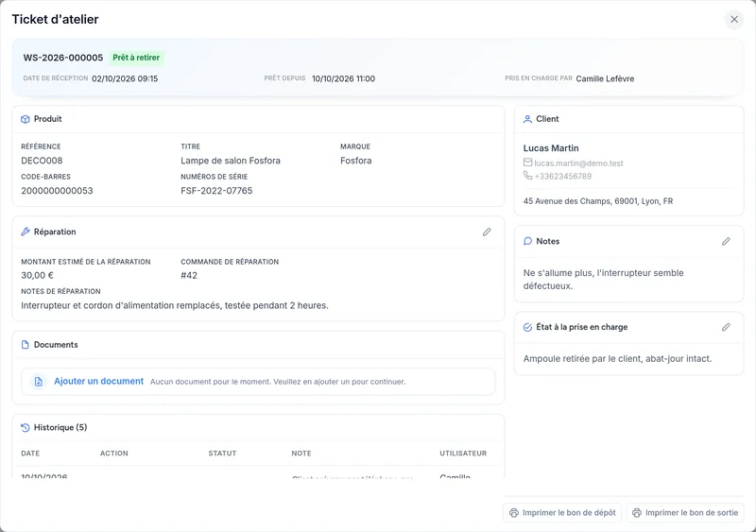Click barcode value 2000000000053
This screenshot has width=756, height=532.
(57, 191)
